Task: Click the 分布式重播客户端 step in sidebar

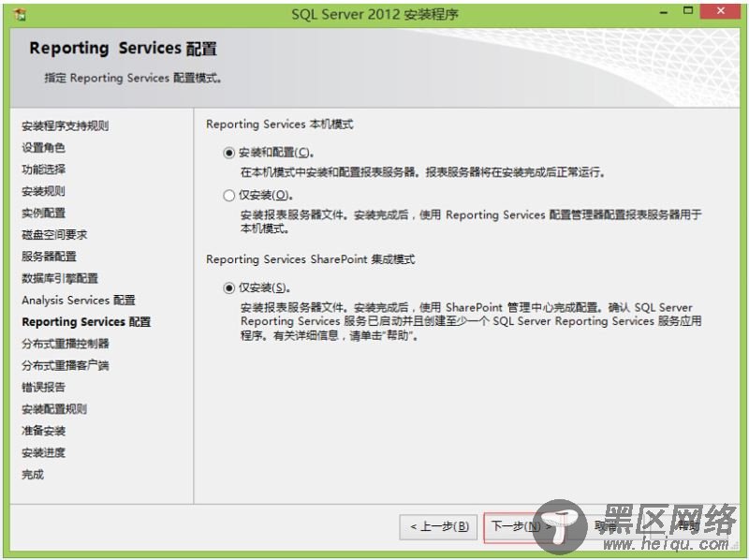Action: [65, 365]
